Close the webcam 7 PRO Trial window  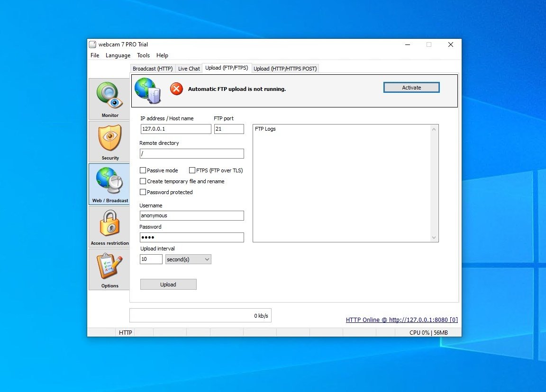(x=451, y=45)
